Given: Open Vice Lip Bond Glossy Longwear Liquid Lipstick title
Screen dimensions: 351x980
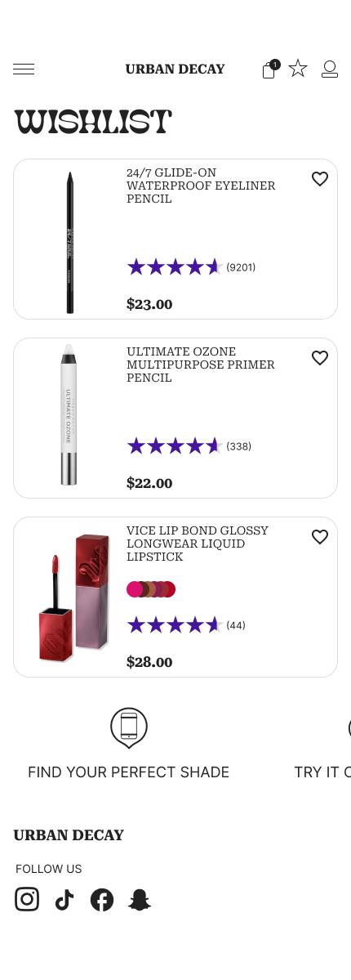Looking at the screenshot, I should (x=198, y=543).
